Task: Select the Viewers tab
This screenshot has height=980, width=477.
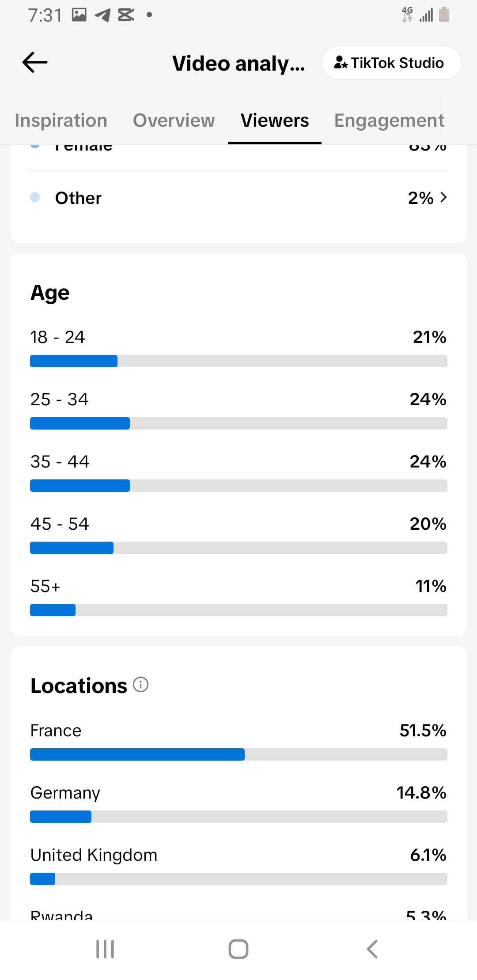Action: pos(275,121)
